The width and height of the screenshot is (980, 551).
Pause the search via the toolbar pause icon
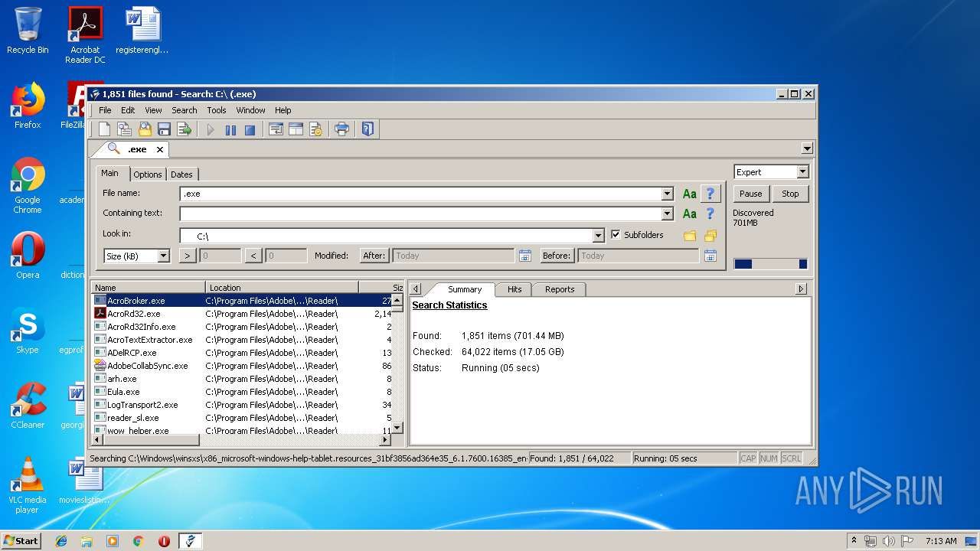pyautogui.click(x=230, y=130)
